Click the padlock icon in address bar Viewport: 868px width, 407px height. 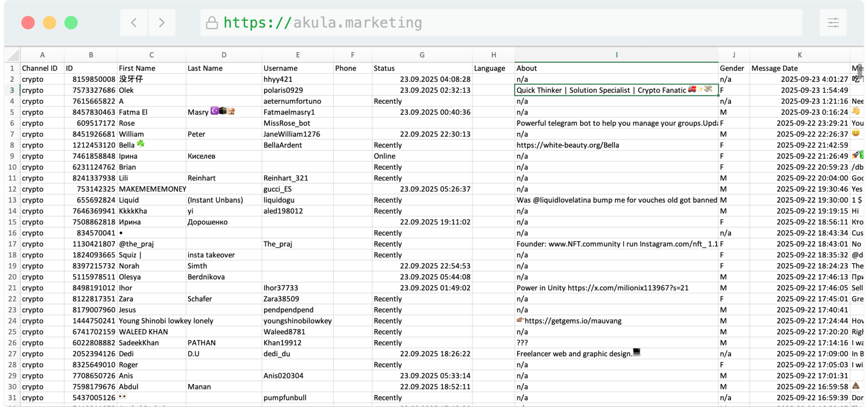(212, 23)
